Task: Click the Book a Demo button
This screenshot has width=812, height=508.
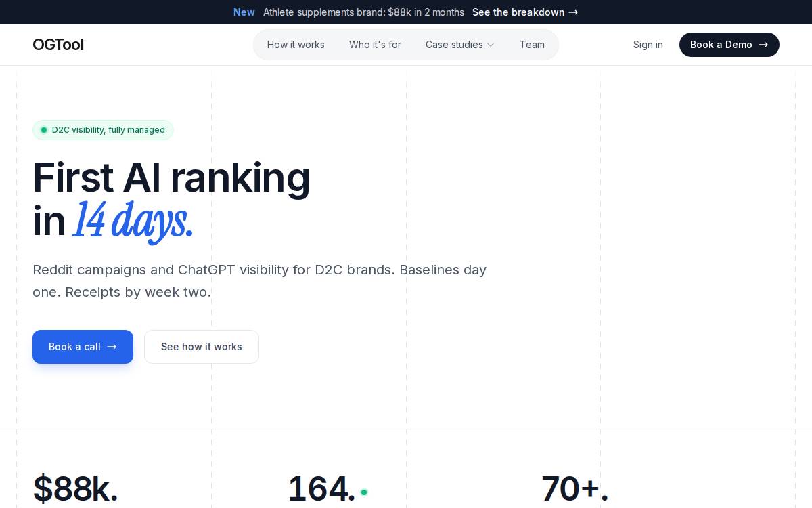Action: 729,45
